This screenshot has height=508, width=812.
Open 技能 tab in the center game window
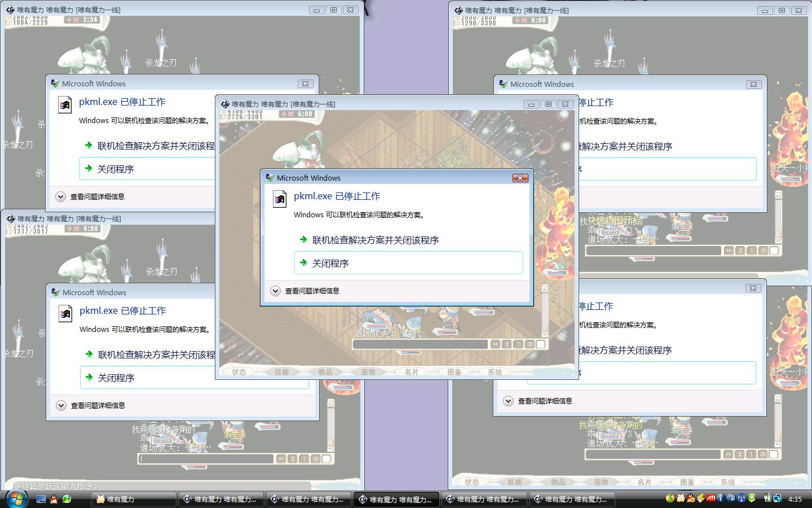(282, 372)
